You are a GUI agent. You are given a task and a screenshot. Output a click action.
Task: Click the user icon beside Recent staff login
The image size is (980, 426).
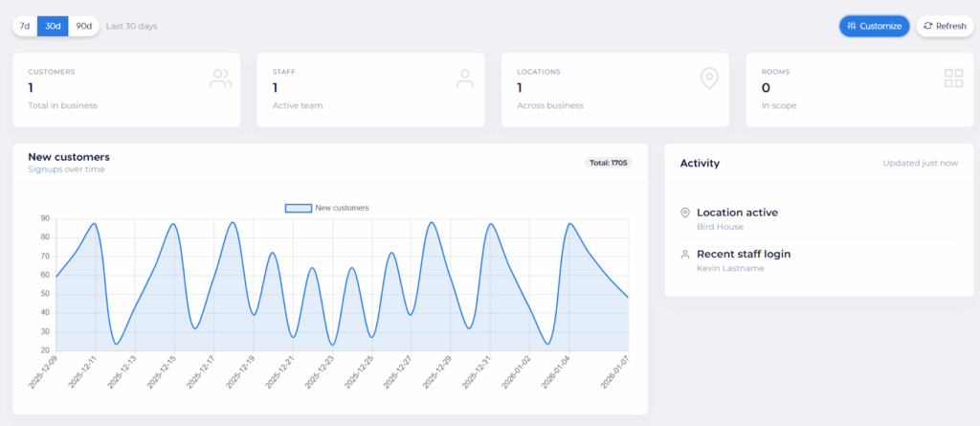click(x=684, y=255)
